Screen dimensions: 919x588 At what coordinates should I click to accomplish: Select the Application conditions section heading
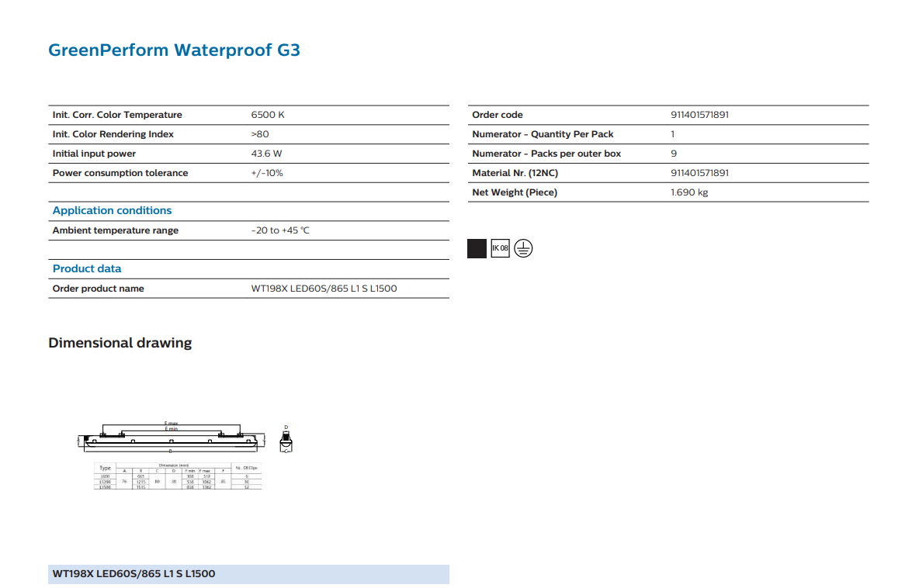tap(113, 211)
